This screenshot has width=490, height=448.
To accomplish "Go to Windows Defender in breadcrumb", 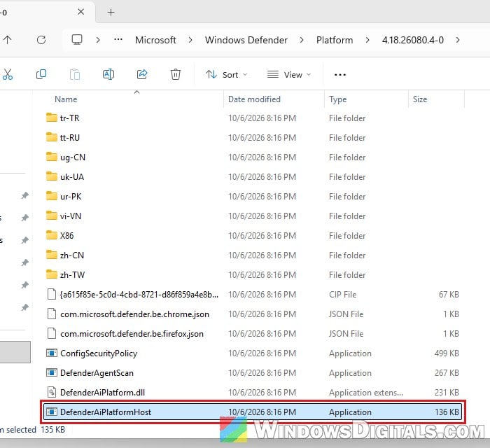I will 246,40.
